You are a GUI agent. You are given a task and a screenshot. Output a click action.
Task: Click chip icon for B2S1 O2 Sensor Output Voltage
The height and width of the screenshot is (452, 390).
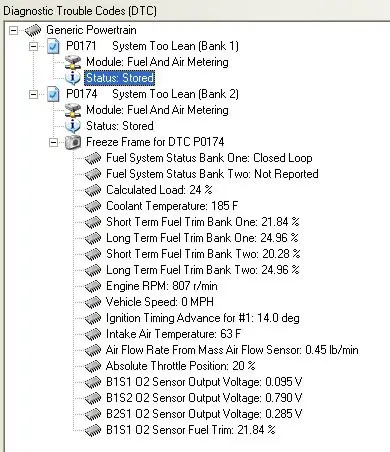[x=93, y=414]
